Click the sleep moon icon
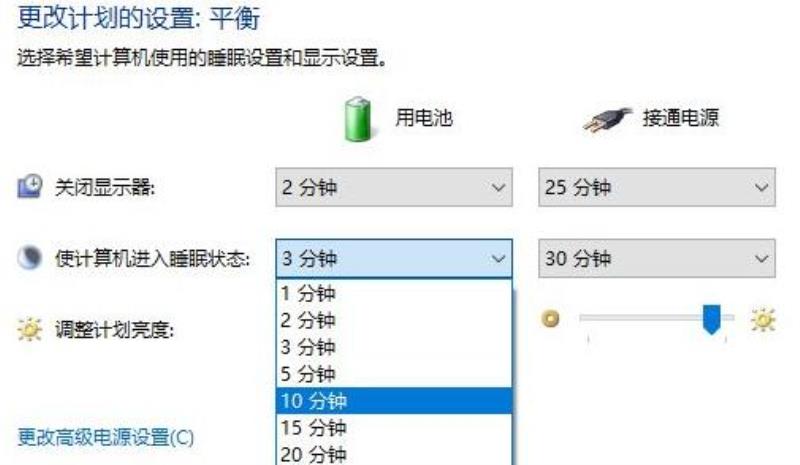 [30, 257]
